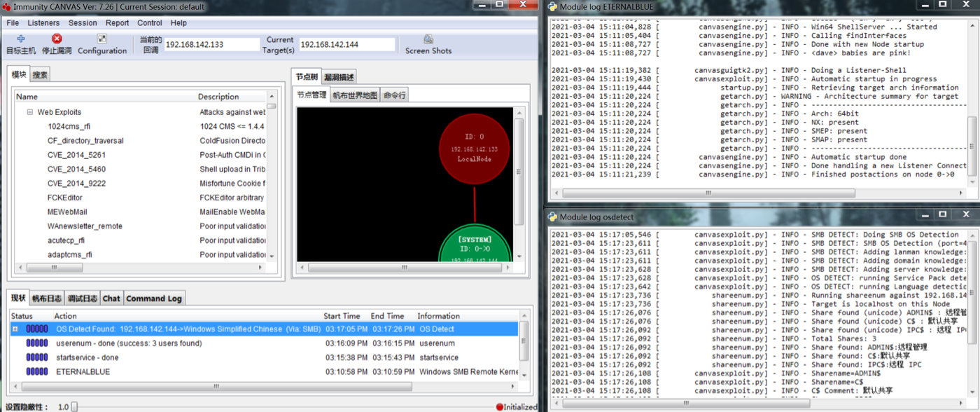Collapse the Web Exploits tree node
This screenshot has height=412, width=980.
30,112
